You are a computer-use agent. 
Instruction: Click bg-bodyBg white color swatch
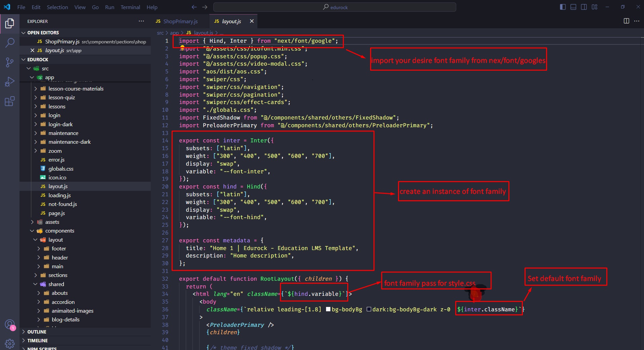[x=328, y=309]
